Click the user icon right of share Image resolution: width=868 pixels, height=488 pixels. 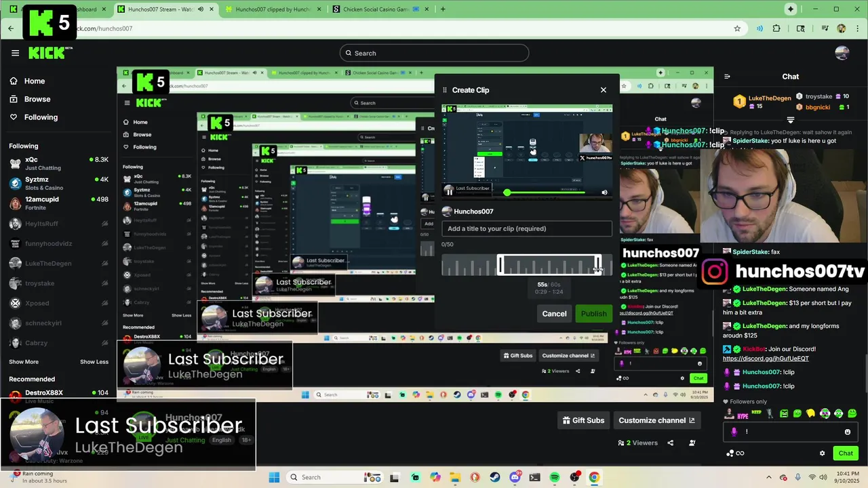pos(692,443)
